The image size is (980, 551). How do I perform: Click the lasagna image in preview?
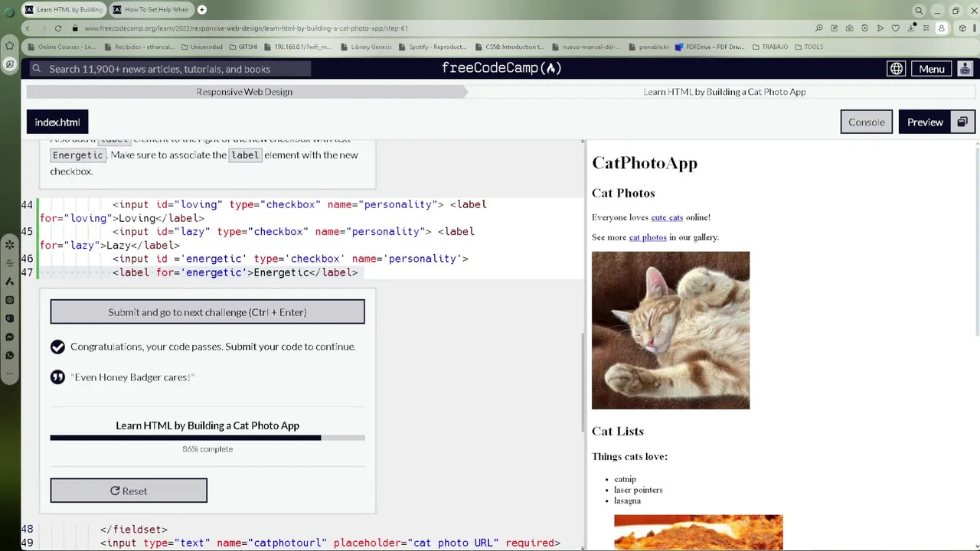[x=698, y=533]
